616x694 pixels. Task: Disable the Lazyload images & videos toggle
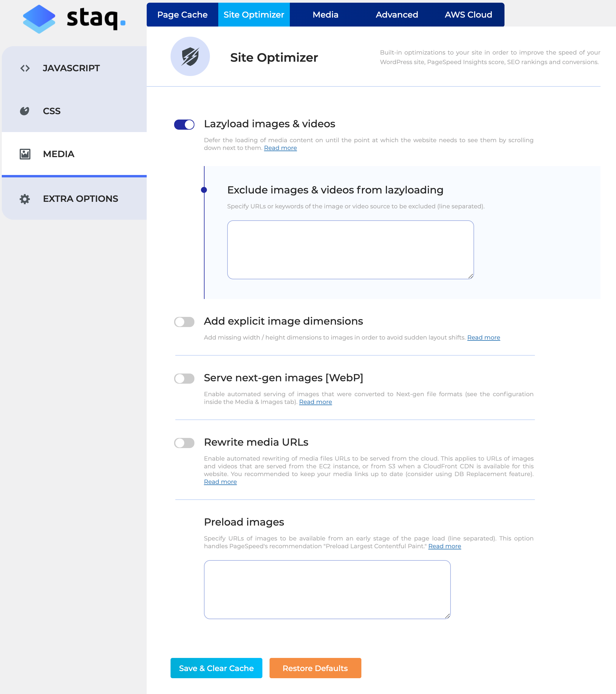coord(184,125)
